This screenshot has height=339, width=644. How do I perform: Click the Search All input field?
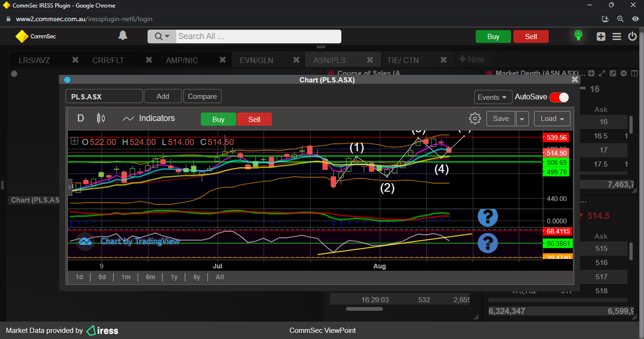258,36
